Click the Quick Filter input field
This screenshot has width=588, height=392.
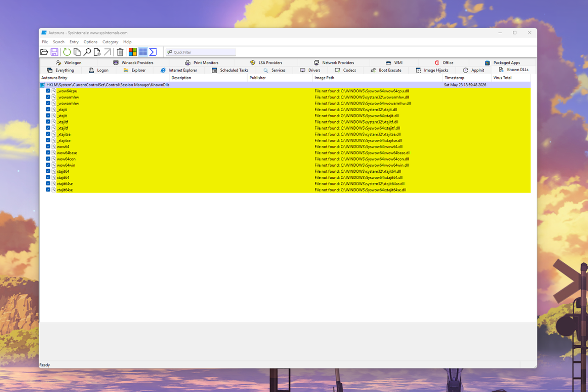(201, 52)
